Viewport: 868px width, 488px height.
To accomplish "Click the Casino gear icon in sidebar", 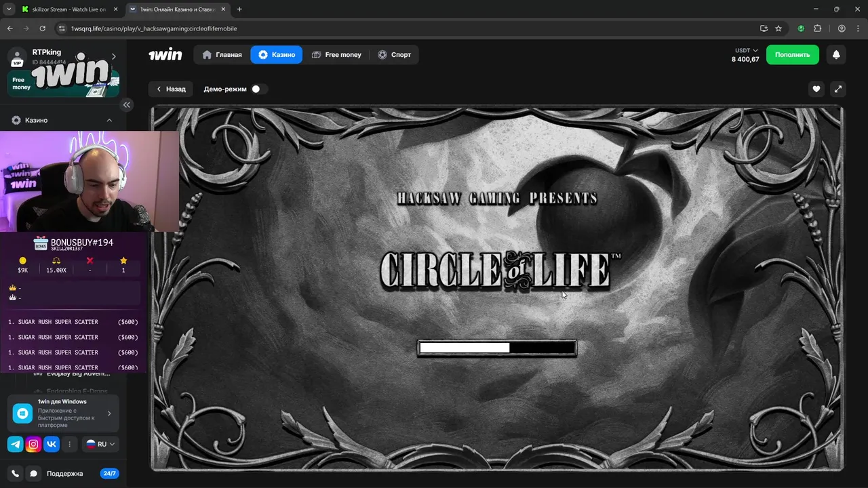I will 16,120.
